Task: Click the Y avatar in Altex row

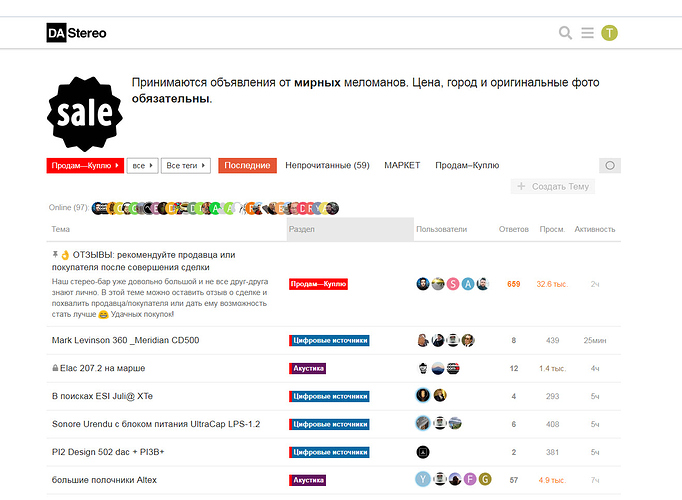Action: 423,480
